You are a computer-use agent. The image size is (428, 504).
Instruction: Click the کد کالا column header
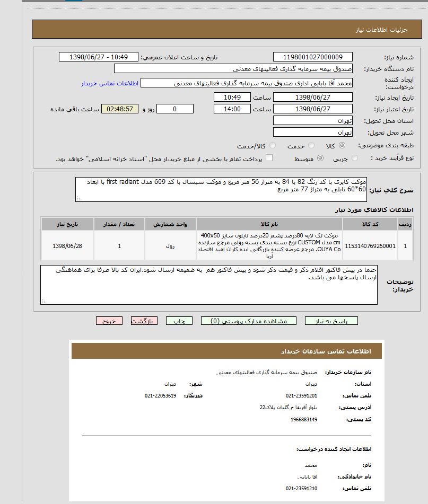coord(370,224)
